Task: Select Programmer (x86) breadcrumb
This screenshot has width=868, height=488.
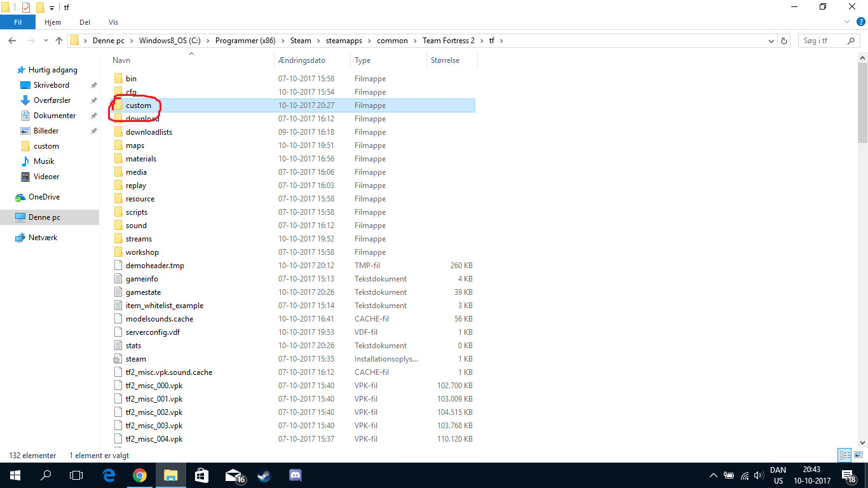Action: click(x=245, y=41)
